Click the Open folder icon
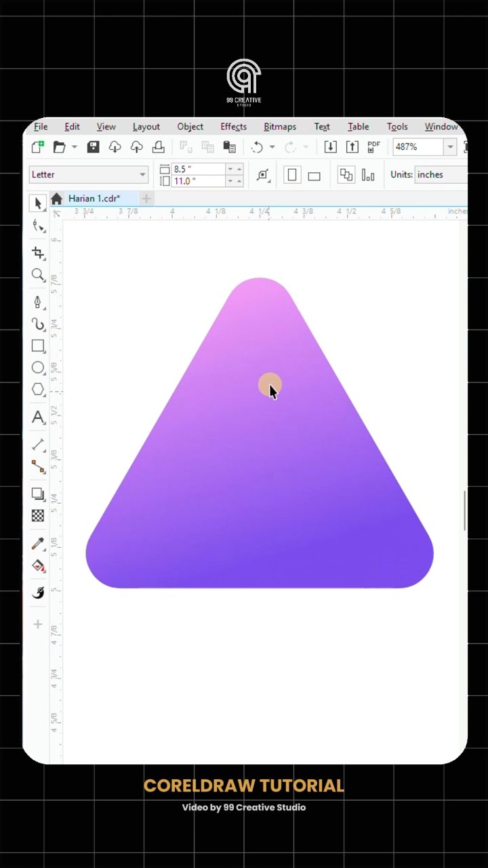 (x=59, y=146)
